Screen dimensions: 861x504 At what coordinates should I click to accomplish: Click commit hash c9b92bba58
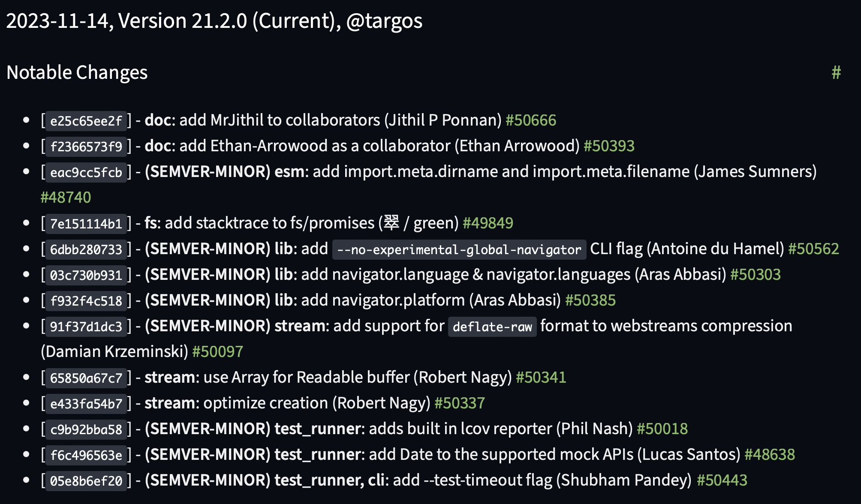coord(86,429)
